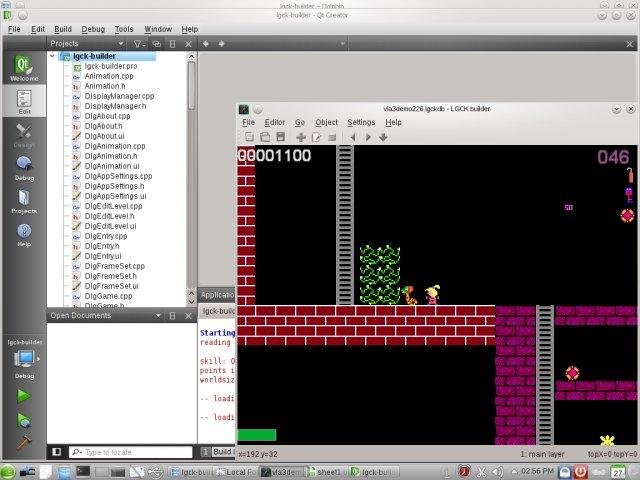
Task: Switch to Edit mode in Qt Creator
Action: click(24, 102)
